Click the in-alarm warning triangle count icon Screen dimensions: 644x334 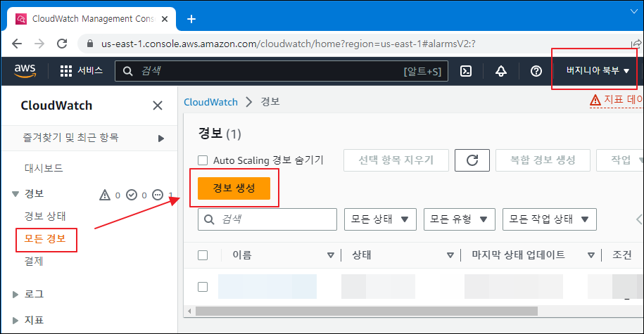pyautogui.click(x=105, y=195)
